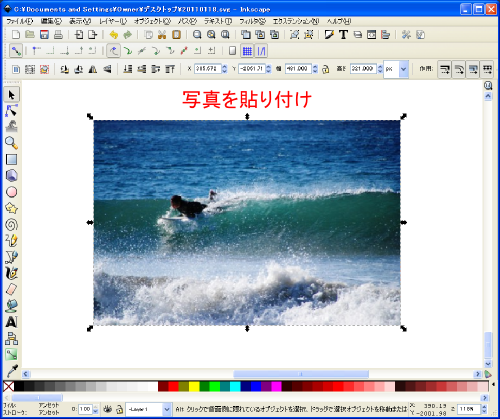Open the ファイル (File) menu

click(20, 21)
